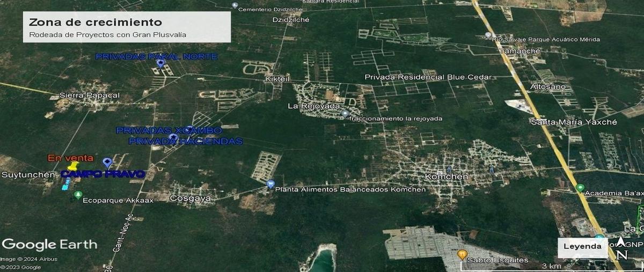The height and width of the screenshot is (272, 644).
Task: Click the Sabro Esquites label text
Action: click(x=497, y=260)
